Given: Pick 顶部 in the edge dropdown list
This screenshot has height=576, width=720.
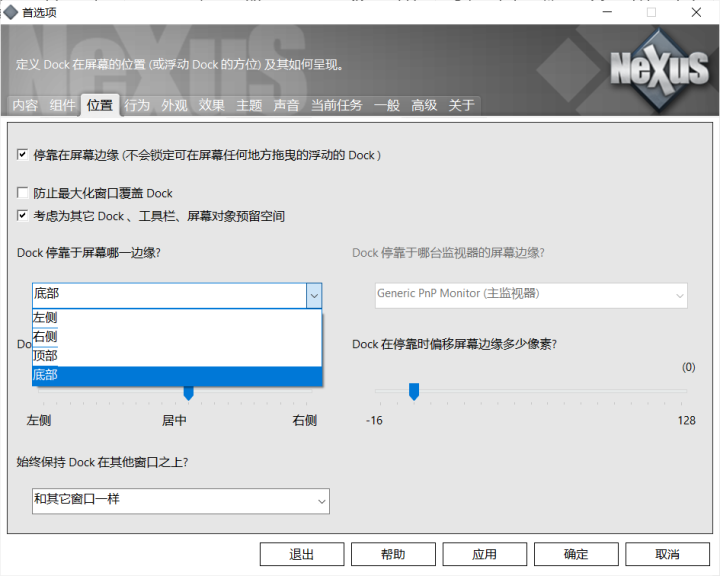Looking at the screenshot, I should [177, 356].
